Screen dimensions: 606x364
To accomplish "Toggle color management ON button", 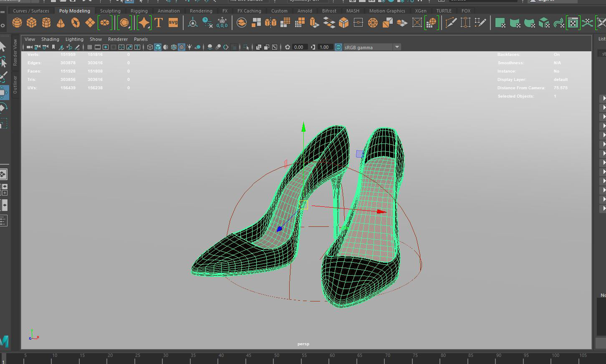I will point(338,47).
